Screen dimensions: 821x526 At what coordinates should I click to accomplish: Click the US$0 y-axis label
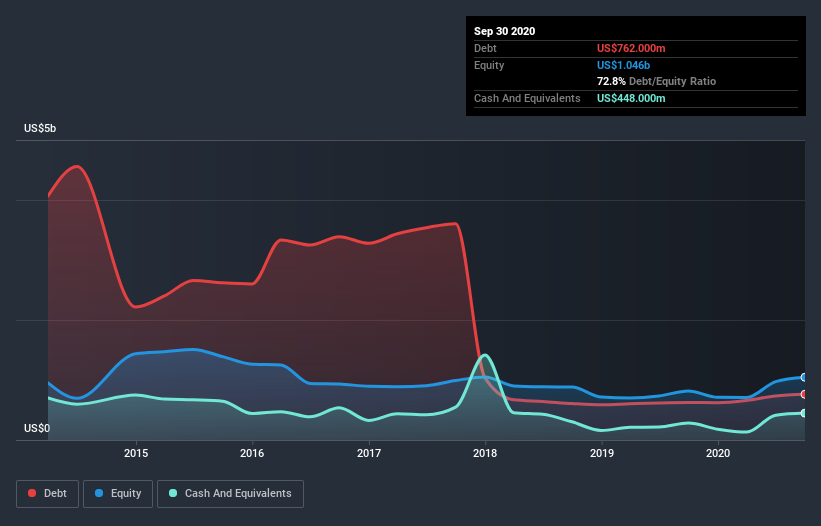37,428
